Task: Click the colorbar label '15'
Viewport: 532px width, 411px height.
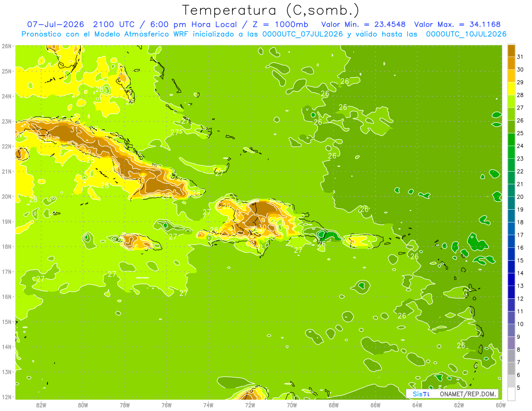Action: point(520,260)
